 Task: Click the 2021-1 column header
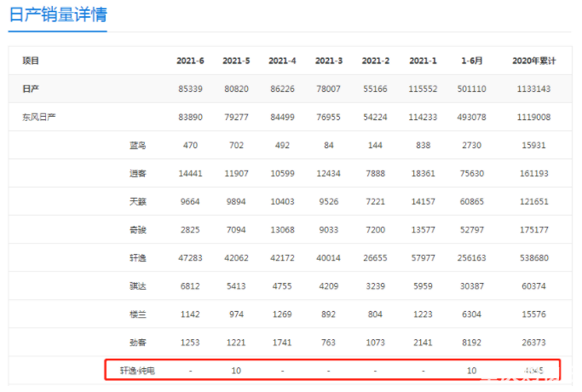(x=423, y=61)
